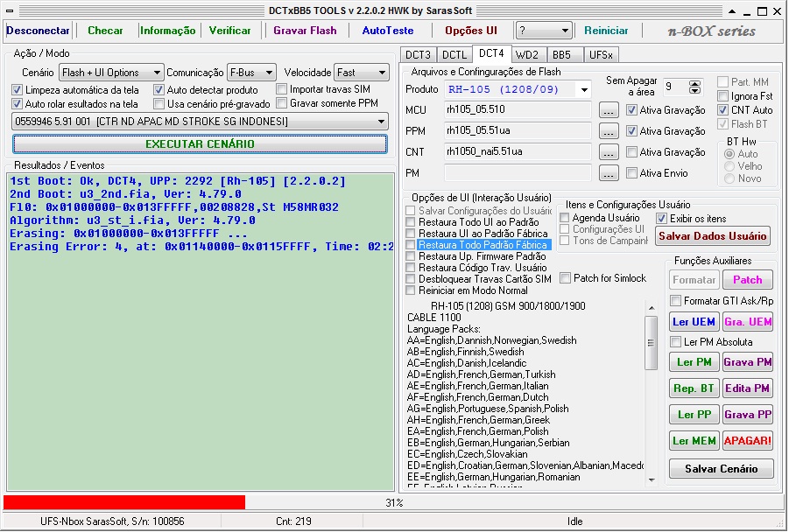789x532 pixels.
Task: Click the Grava PM button
Action: [747, 362]
